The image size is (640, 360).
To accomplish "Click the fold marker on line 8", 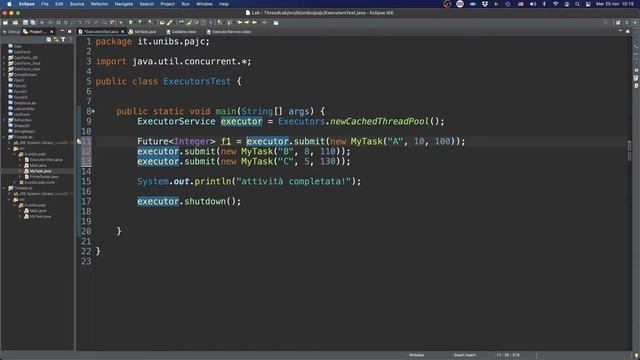I will pyautogui.click(x=93, y=111).
